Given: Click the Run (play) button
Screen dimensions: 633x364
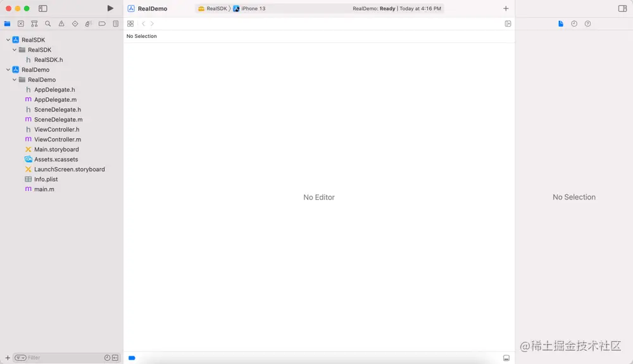Looking at the screenshot, I should (110, 8).
